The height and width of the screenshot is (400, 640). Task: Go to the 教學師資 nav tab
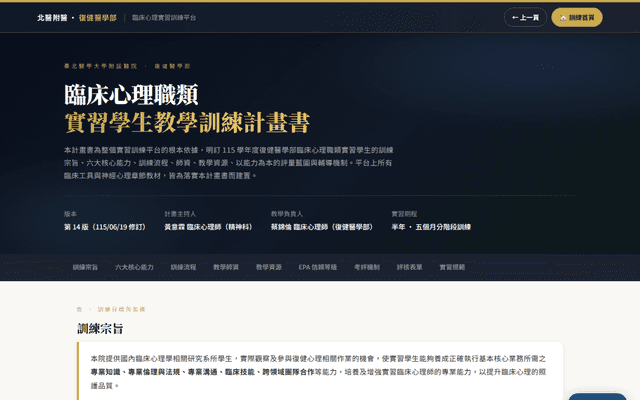tap(226, 267)
